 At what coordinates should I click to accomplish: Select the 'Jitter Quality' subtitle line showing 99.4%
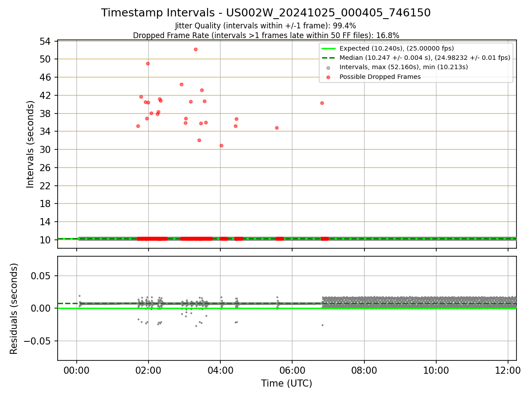click(x=266, y=26)
